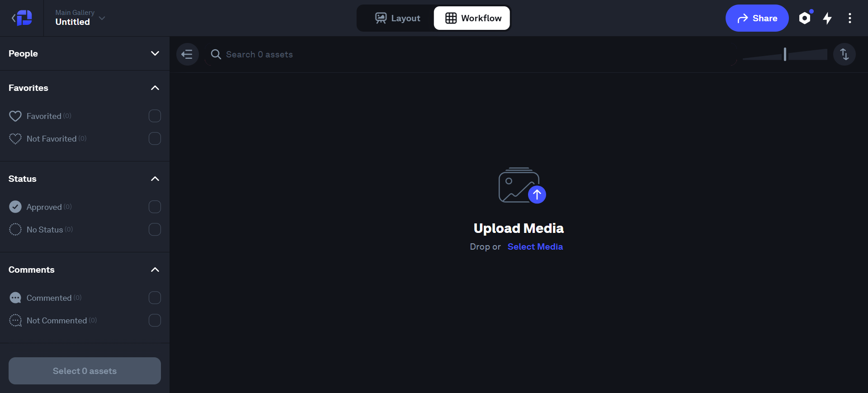This screenshot has height=393, width=868.
Task: Click the upload media image icon
Action: tap(522, 185)
